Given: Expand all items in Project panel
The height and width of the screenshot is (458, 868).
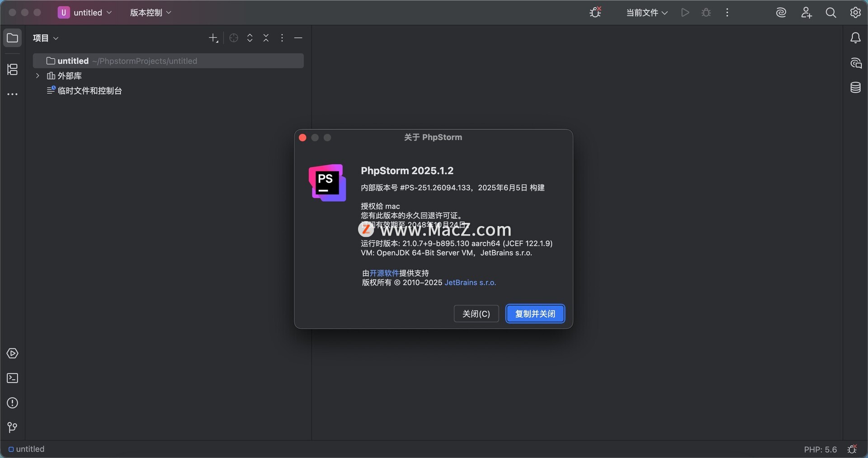Looking at the screenshot, I should pyautogui.click(x=250, y=38).
